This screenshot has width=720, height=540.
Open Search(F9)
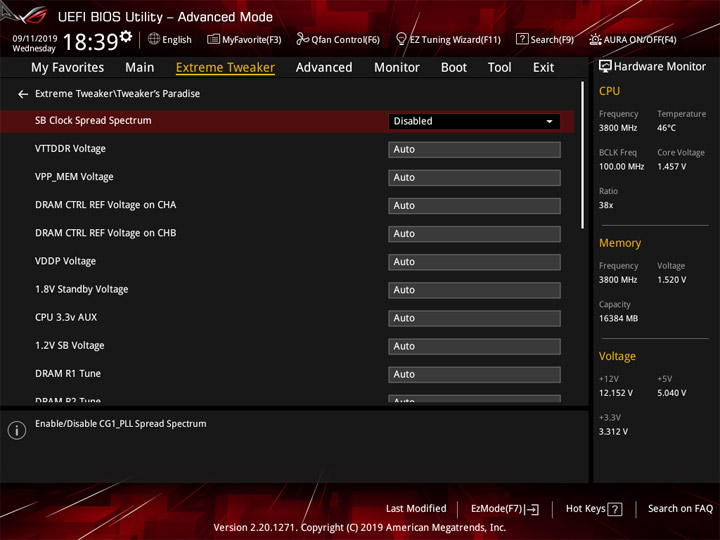(545, 39)
